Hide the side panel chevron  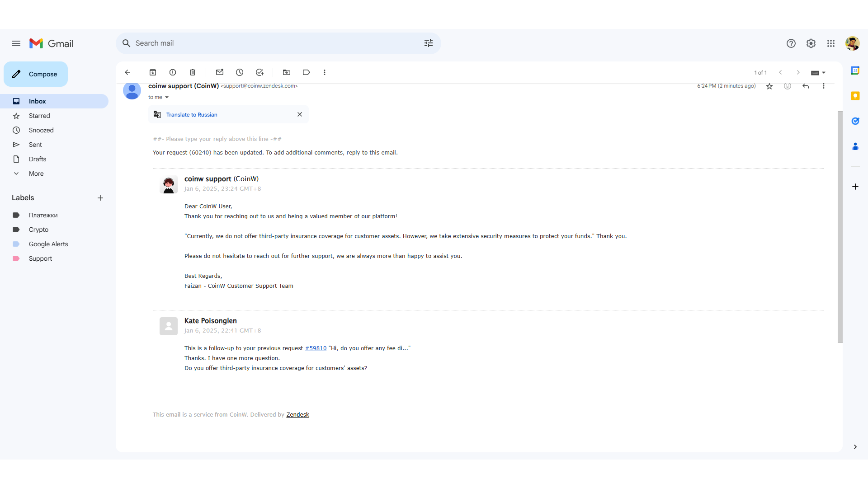click(855, 447)
